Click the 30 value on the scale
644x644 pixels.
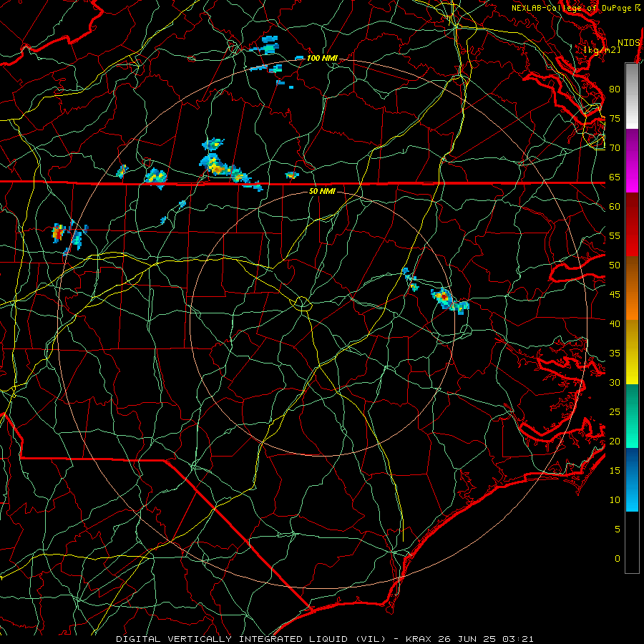pyautogui.click(x=615, y=382)
